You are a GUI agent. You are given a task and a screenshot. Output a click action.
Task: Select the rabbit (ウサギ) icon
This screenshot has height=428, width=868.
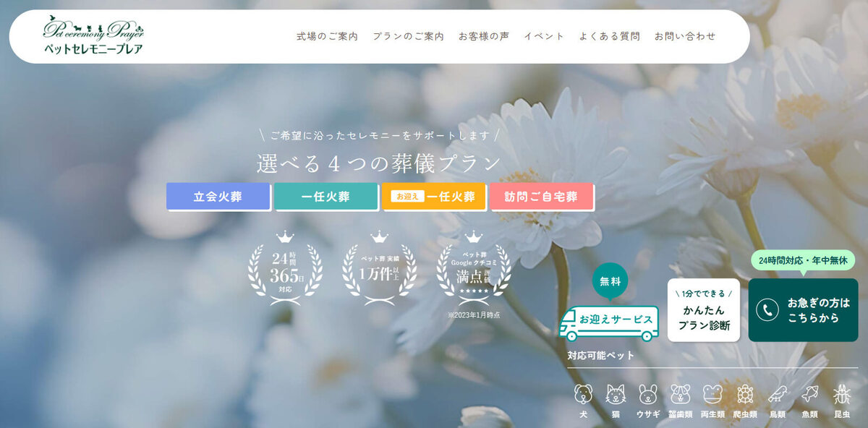click(647, 395)
